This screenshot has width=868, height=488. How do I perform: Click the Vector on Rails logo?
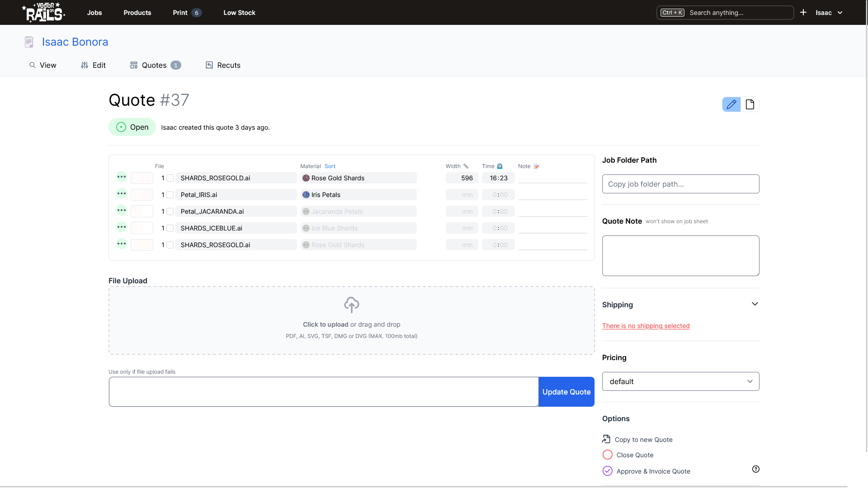tap(43, 13)
